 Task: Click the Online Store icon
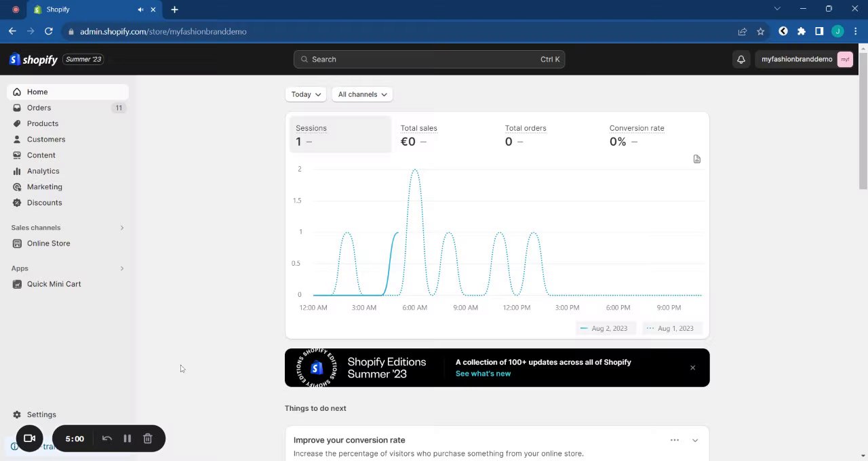click(x=17, y=243)
